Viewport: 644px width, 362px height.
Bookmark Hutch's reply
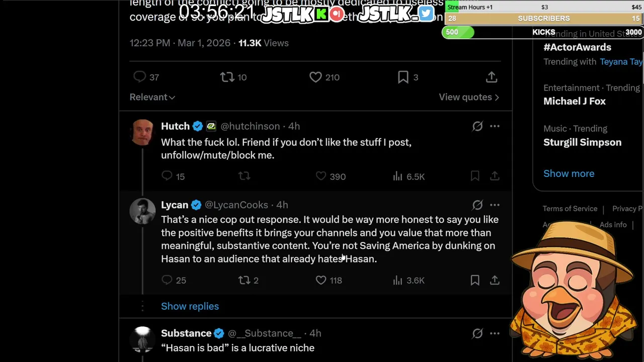click(x=475, y=176)
